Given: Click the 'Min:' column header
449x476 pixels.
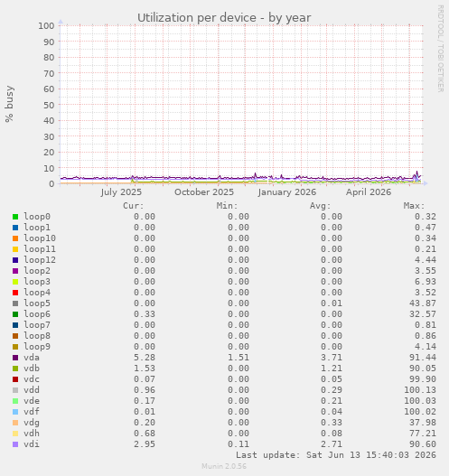Looking at the screenshot, I should coord(227,206).
